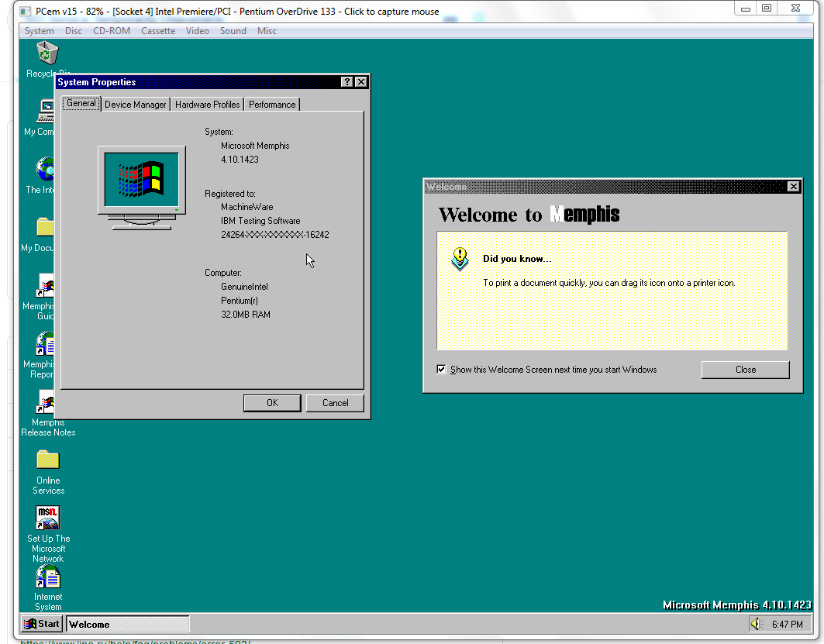The width and height of the screenshot is (824, 644).
Task: Click the Pentium(r) processor text
Action: tap(239, 301)
